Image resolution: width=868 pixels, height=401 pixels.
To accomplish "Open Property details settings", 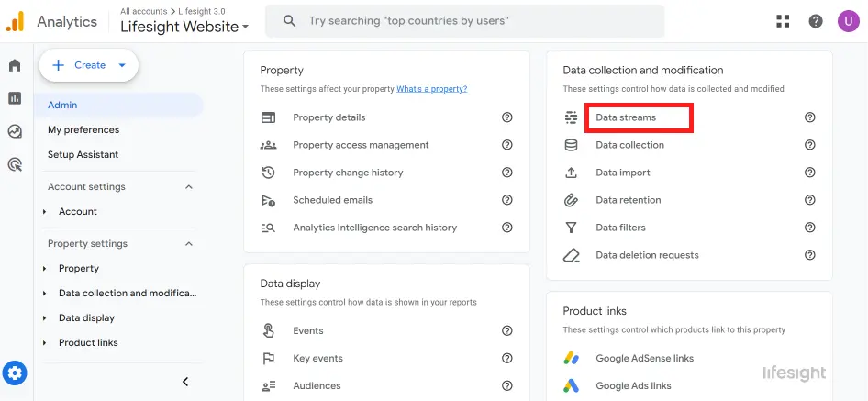I will [x=328, y=117].
